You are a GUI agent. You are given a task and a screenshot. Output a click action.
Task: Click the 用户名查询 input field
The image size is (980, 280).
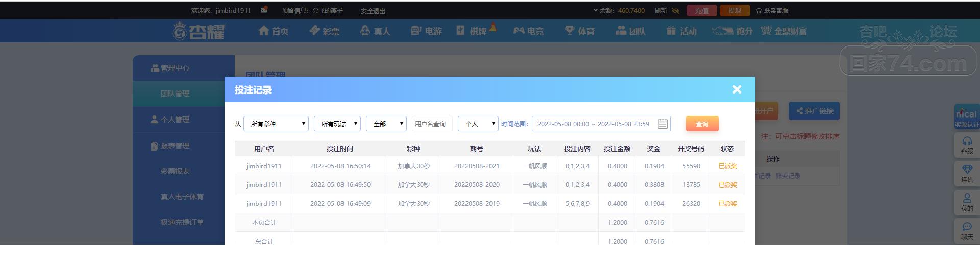[x=432, y=124]
